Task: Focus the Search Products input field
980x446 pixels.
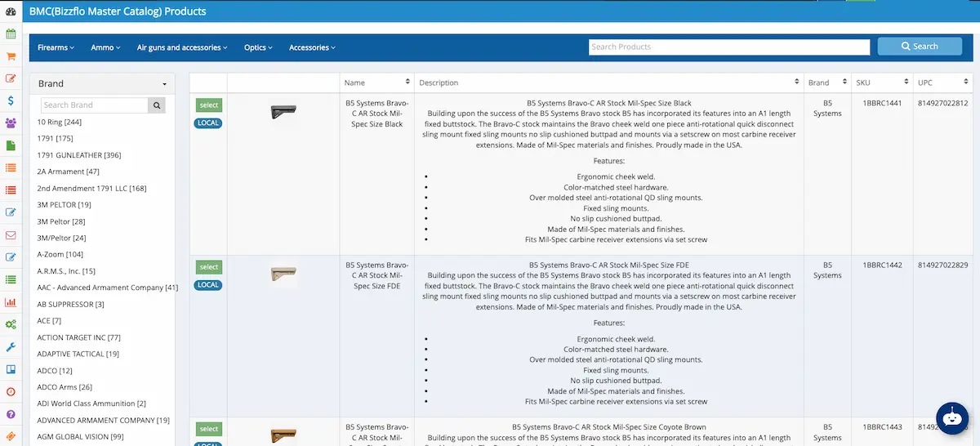Action: pyautogui.click(x=728, y=47)
